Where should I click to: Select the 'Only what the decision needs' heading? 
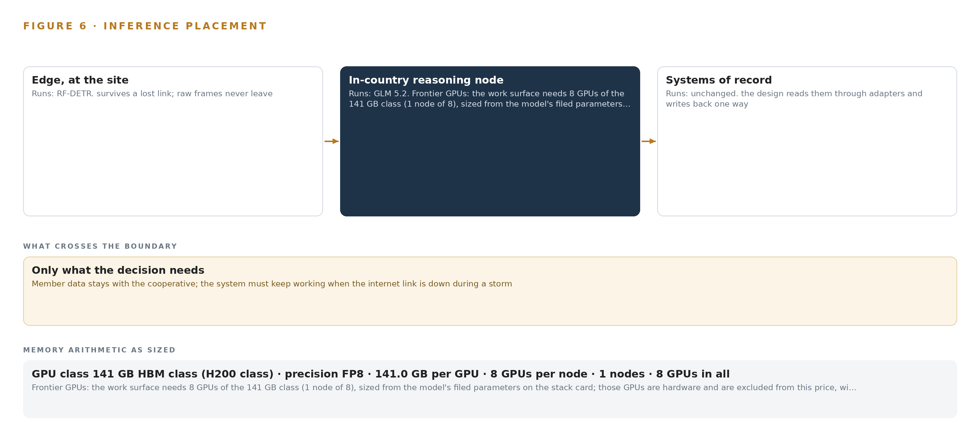pyautogui.click(x=118, y=270)
